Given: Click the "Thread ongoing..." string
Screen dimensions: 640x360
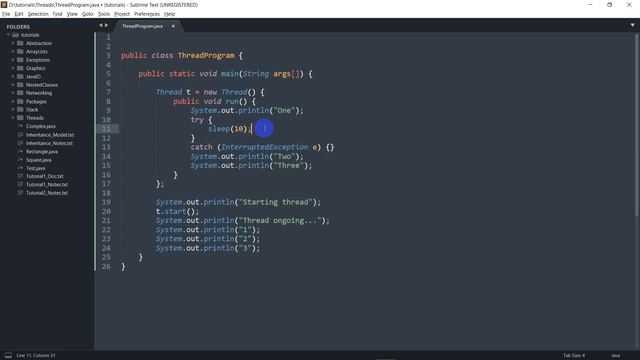Looking at the screenshot, I should pos(281,220).
